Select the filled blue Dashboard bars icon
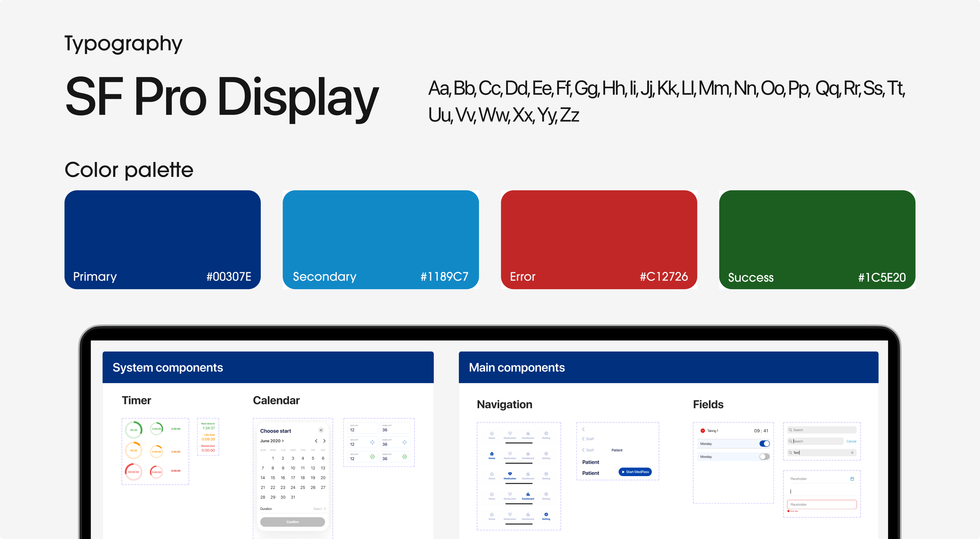Image resolution: width=980 pixels, height=539 pixels. (x=528, y=494)
